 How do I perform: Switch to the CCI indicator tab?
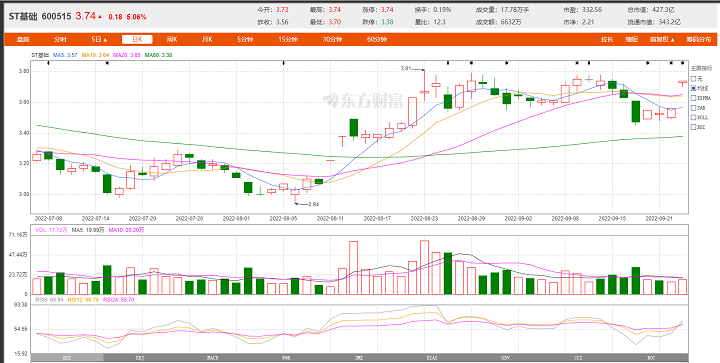click(578, 357)
